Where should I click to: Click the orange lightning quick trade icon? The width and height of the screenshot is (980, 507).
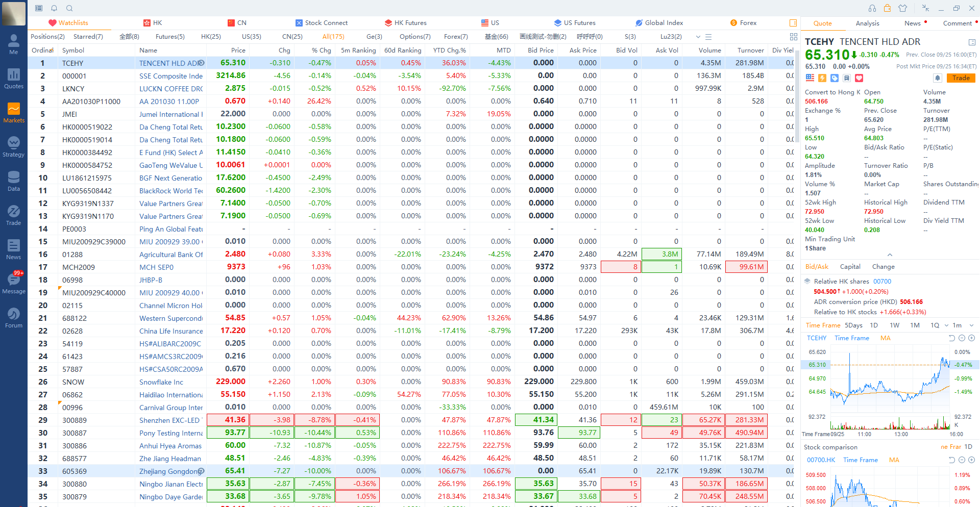coord(822,78)
